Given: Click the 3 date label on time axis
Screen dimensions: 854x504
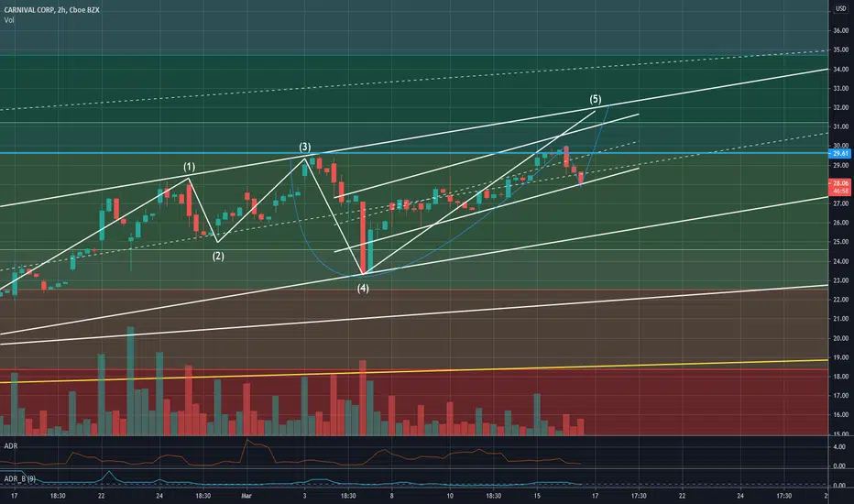Looking at the screenshot, I should tap(304, 496).
